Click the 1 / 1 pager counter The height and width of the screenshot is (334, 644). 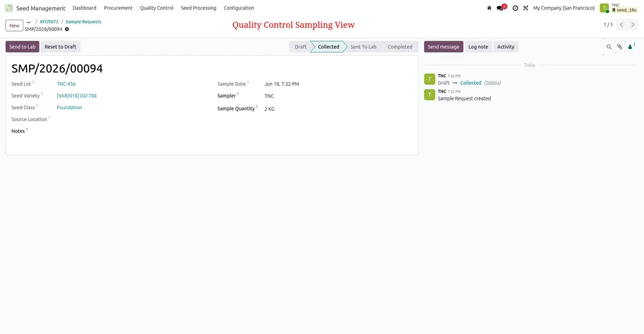608,25
